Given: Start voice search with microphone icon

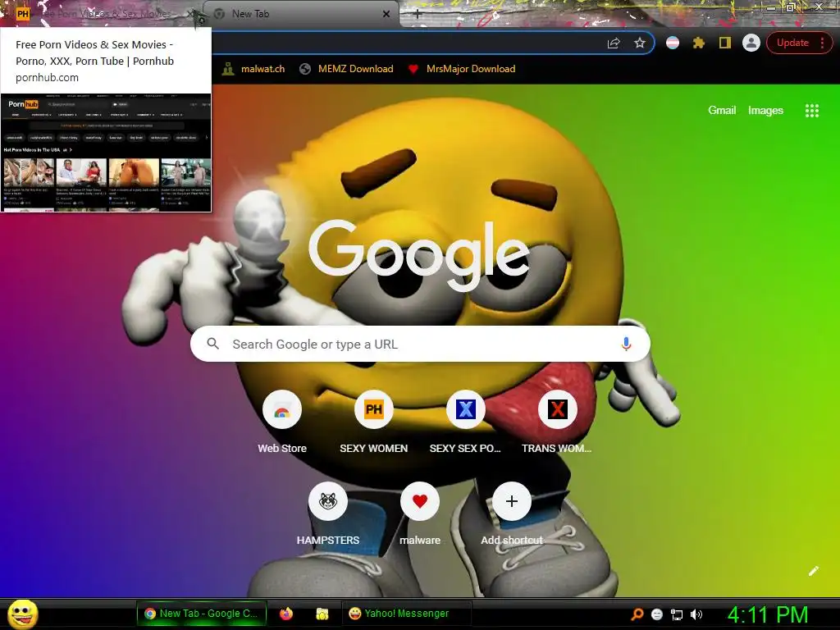Looking at the screenshot, I should pyautogui.click(x=626, y=344).
